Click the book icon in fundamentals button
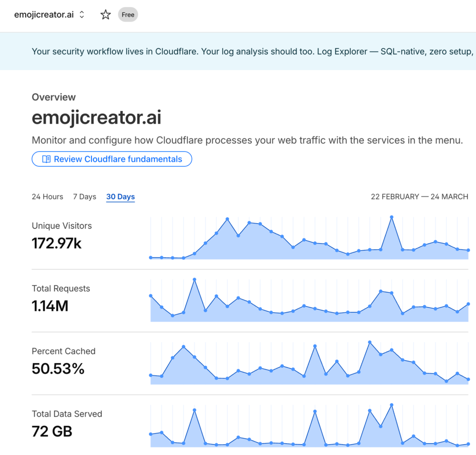The height and width of the screenshot is (455, 476). pyautogui.click(x=46, y=159)
